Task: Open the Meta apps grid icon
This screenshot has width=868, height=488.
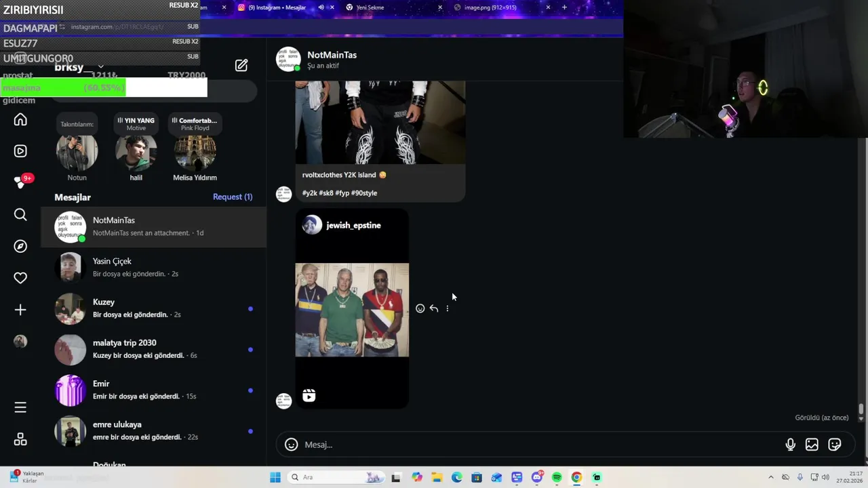Action: tap(20, 439)
